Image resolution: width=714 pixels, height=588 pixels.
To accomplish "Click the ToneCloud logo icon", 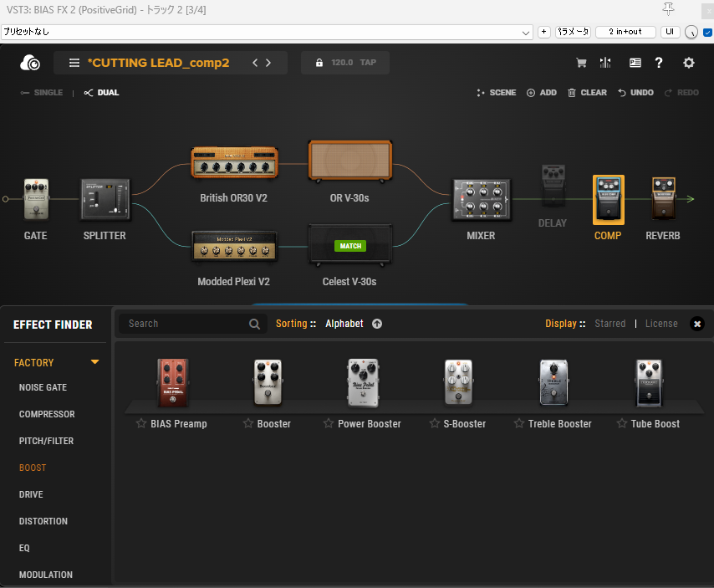I will click(31, 63).
